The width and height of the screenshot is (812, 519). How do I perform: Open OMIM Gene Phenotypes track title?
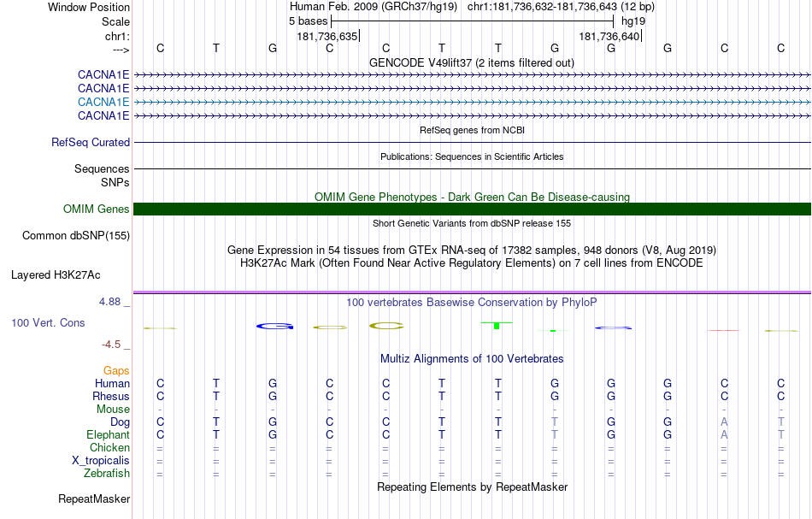pyautogui.click(x=472, y=197)
